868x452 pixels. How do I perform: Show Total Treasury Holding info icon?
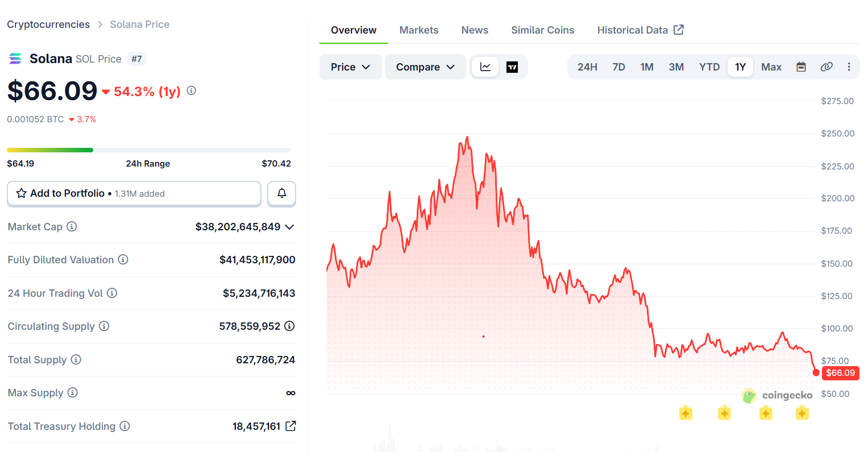pyautogui.click(x=124, y=426)
